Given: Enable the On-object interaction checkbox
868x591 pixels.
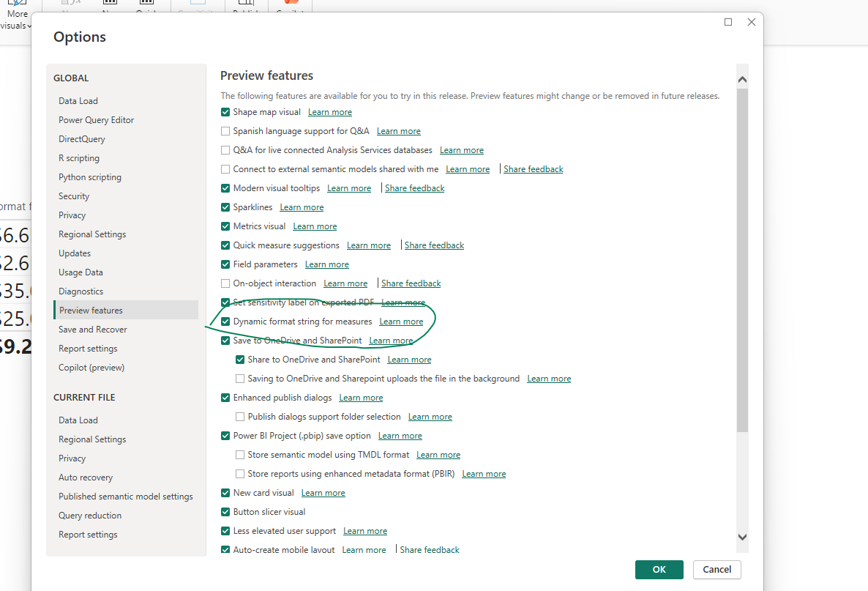Looking at the screenshot, I should 225,283.
